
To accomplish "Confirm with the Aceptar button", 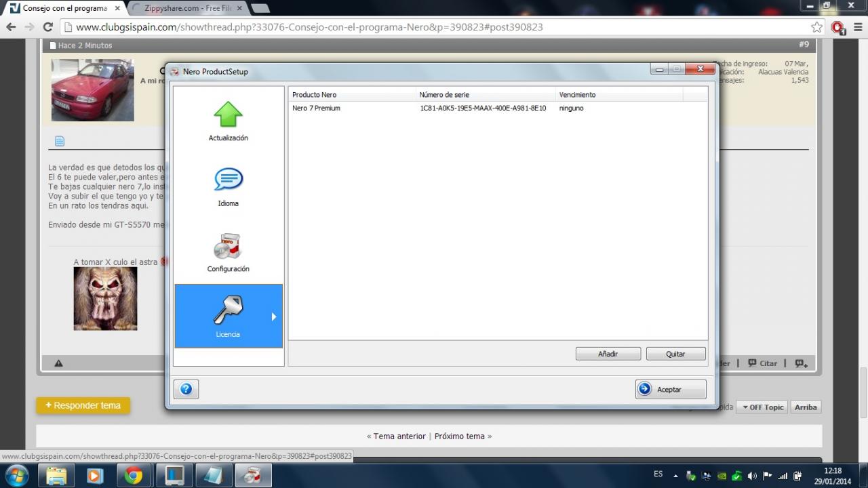I will coord(670,389).
